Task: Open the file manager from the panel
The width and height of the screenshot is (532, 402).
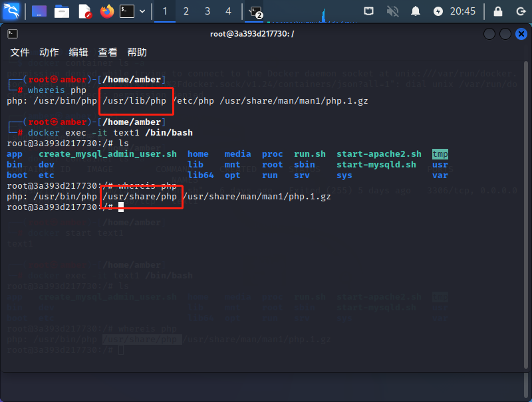Action: click(62, 11)
